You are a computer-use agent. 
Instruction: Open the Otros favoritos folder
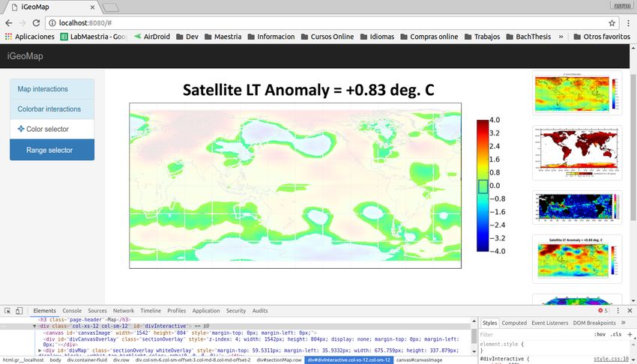602,37
